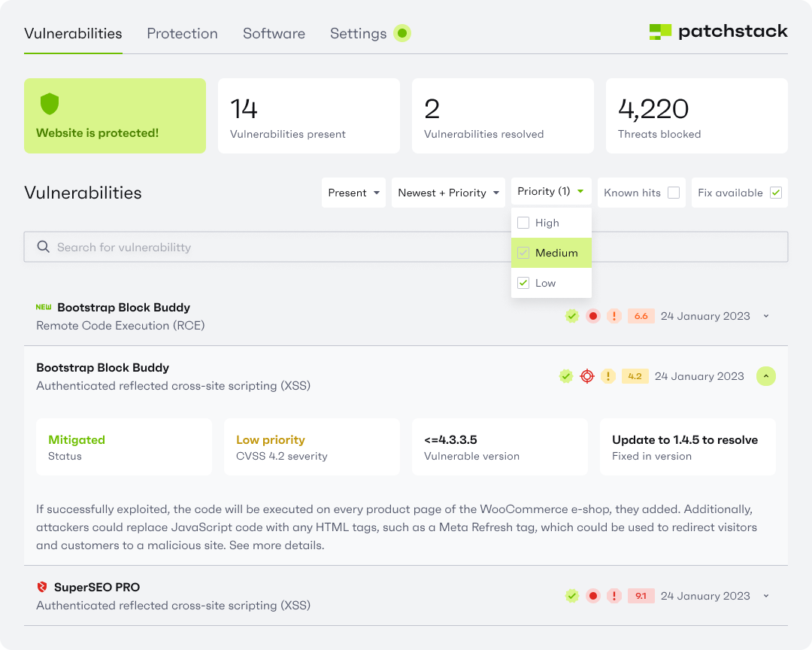Click yellow warning icon next to 4.2 score
This screenshot has height=650, width=812.
point(608,376)
